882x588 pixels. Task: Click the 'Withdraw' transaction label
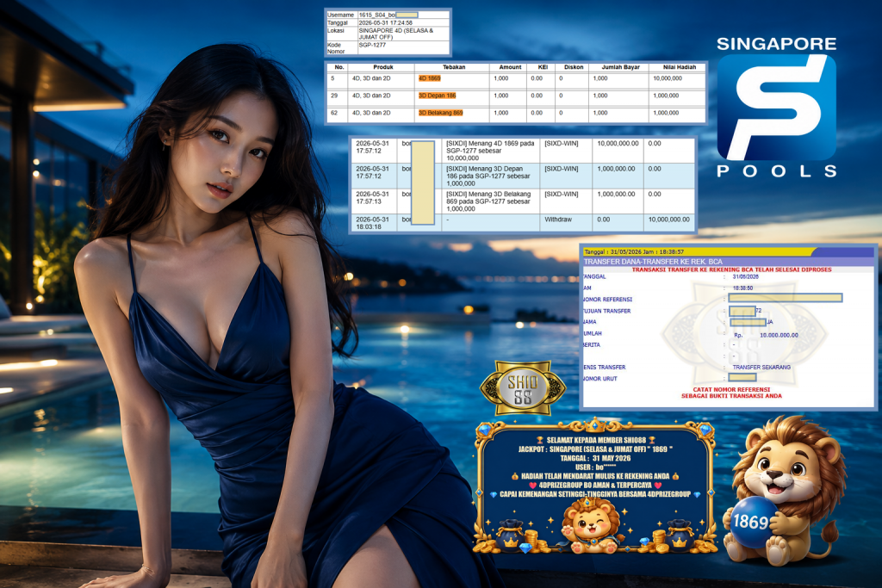tap(558, 220)
